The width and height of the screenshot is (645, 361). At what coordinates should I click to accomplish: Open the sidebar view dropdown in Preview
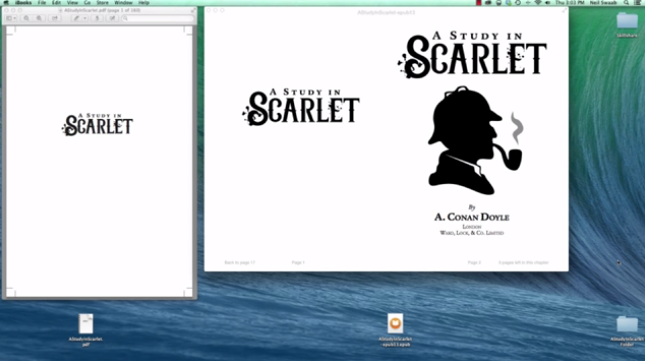(x=11, y=18)
